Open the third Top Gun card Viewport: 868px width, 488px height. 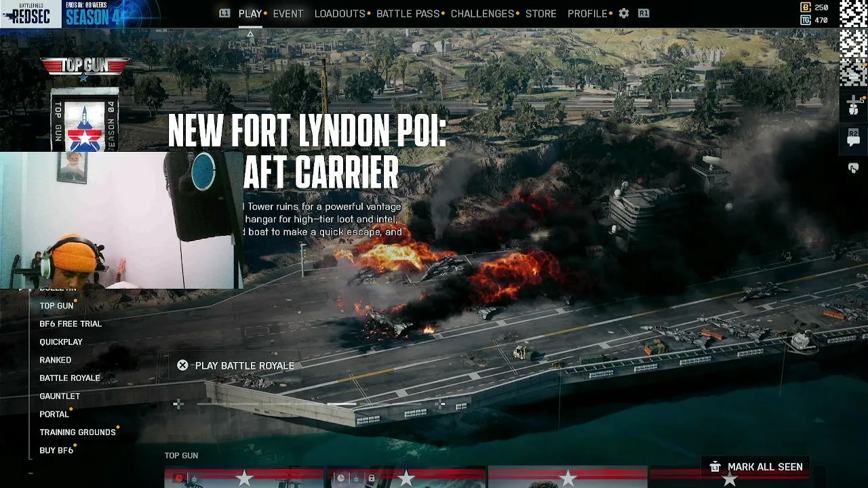pyautogui.click(x=568, y=477)
